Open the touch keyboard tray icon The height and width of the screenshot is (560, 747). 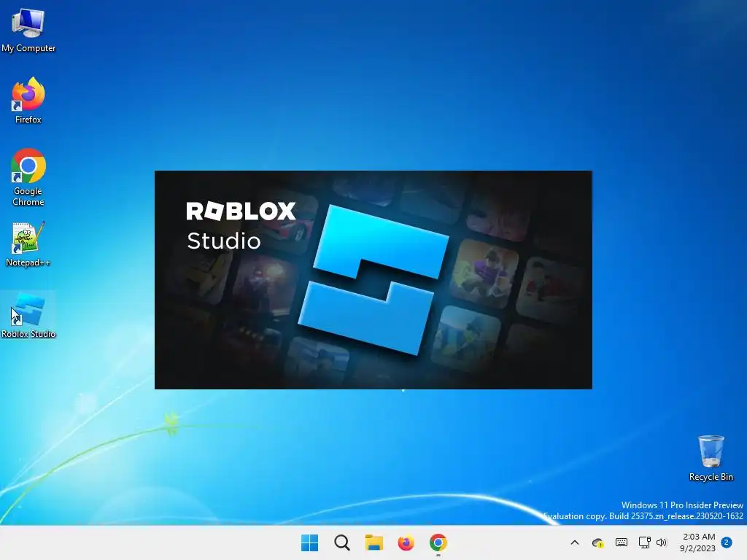point(622,542)
